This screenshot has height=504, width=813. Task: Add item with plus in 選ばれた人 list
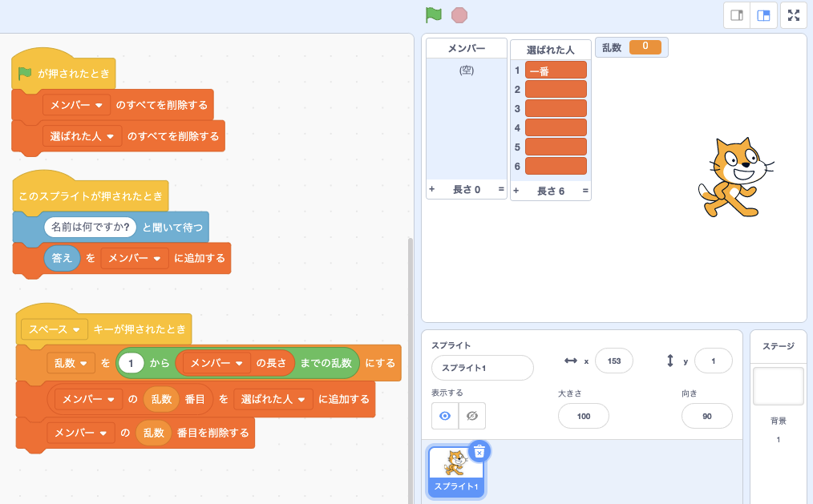point(516,191)
